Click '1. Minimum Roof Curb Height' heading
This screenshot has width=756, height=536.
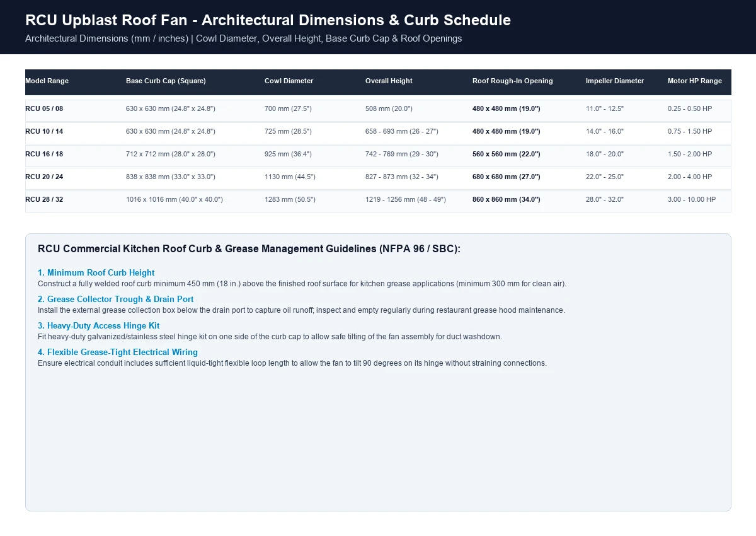tap(96, 273)
